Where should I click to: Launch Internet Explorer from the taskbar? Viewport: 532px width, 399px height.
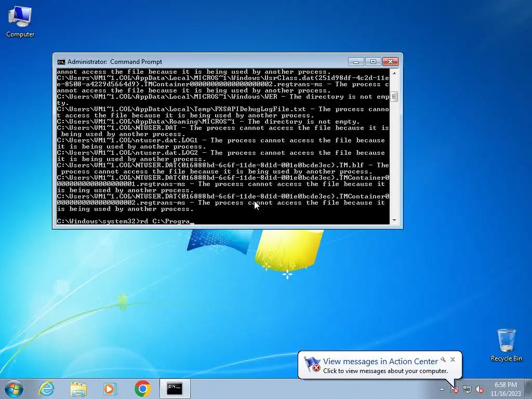point(46,389)
